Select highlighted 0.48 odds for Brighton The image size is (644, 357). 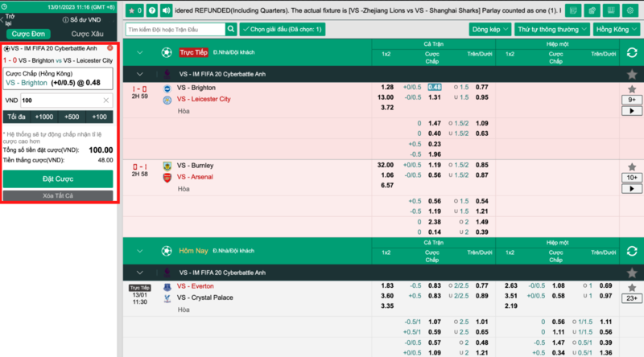pos(434,88)
